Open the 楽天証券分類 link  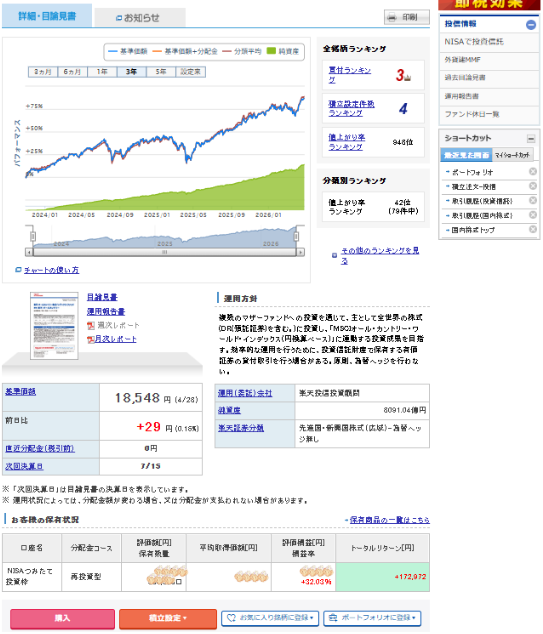tap(241, 428)
